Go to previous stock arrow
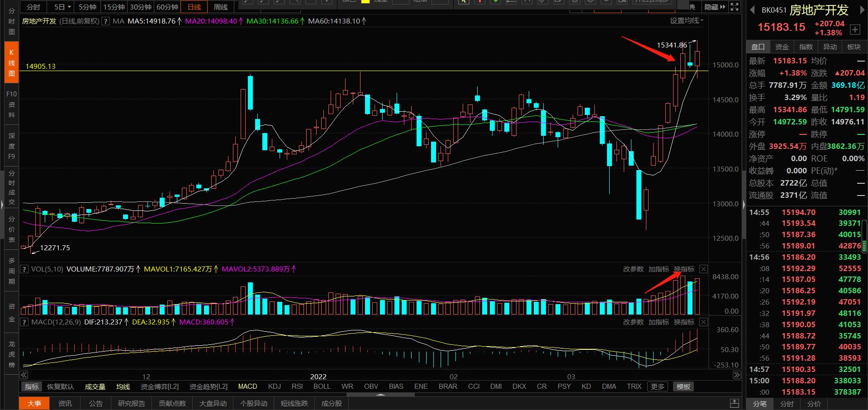Image resolution: width=868 pixels, height=410 pixels. (752, 10)
